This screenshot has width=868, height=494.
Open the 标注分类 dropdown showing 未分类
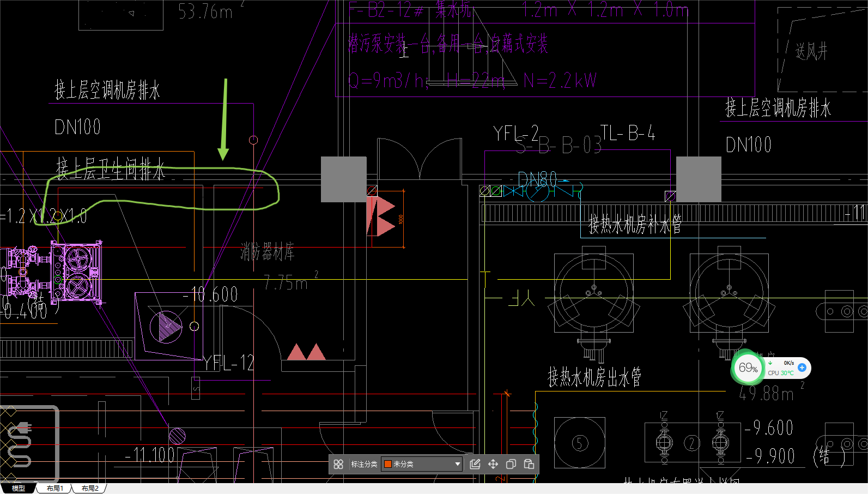tap(422, 464)
